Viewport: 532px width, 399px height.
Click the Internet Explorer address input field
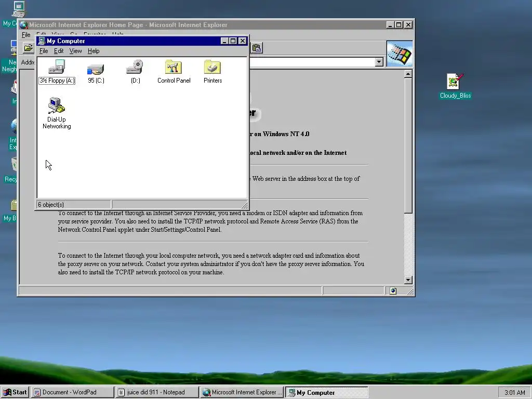tap(312, 62)
